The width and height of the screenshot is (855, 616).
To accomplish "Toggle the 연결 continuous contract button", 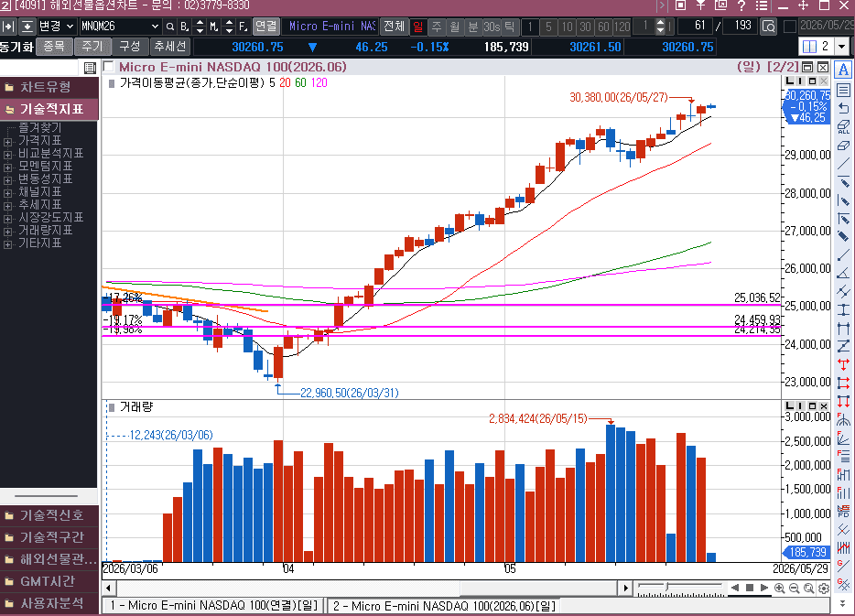I will pyautogui.click(x=266, y=27).
